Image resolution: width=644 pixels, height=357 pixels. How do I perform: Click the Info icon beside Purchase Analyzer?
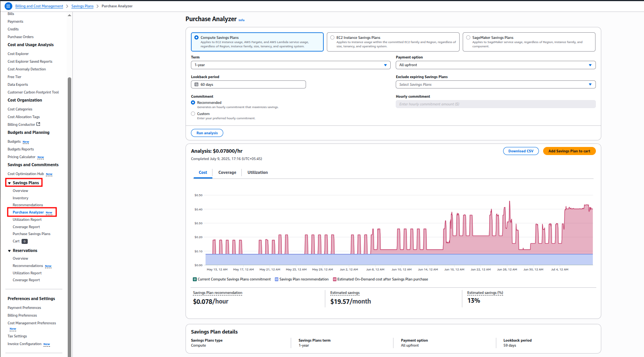241,20
